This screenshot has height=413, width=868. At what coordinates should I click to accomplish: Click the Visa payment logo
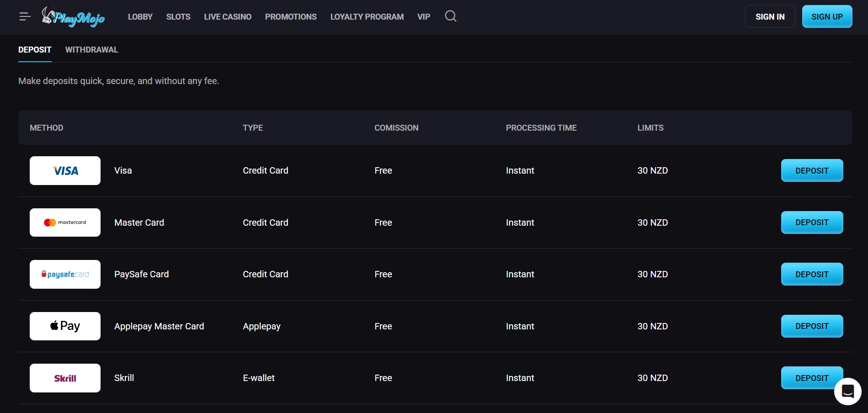[65, 171]
